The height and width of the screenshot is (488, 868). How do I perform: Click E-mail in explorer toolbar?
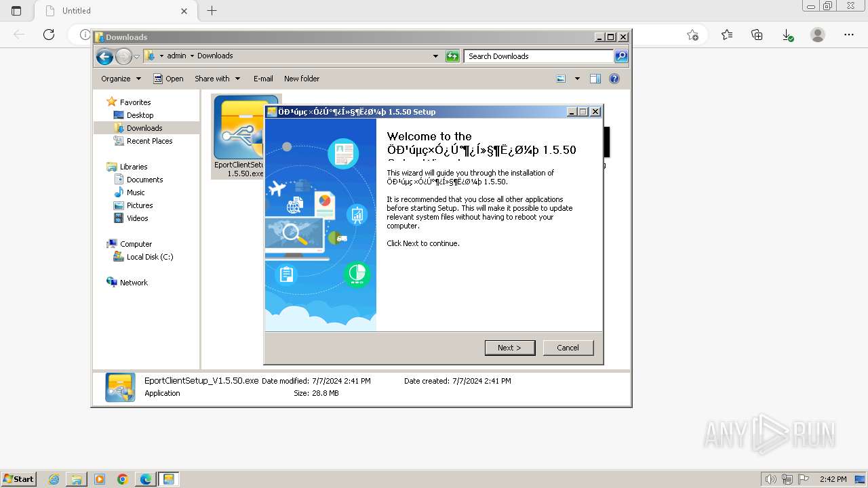pyautogui.click(x=263, y=79)
